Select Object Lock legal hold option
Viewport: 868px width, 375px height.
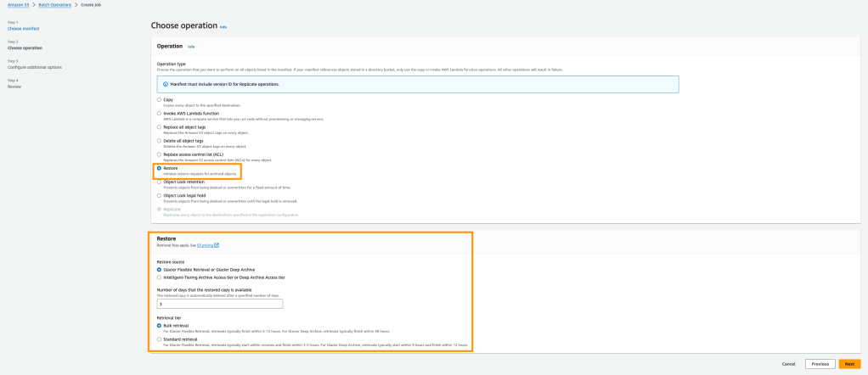159,195
